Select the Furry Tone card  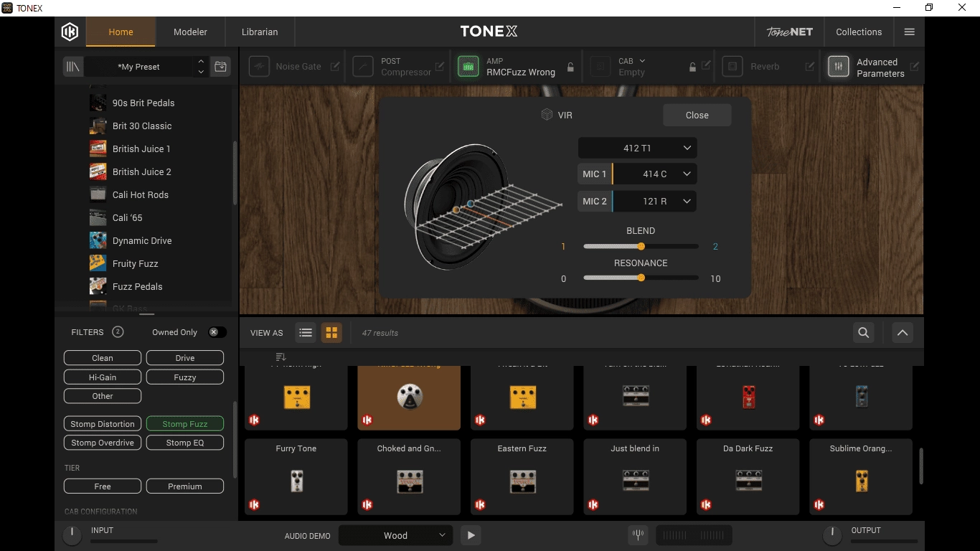coord(296,476)
